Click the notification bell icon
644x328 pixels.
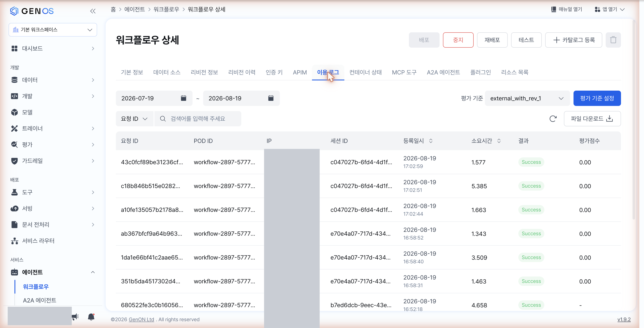click(x=91, y=317)
